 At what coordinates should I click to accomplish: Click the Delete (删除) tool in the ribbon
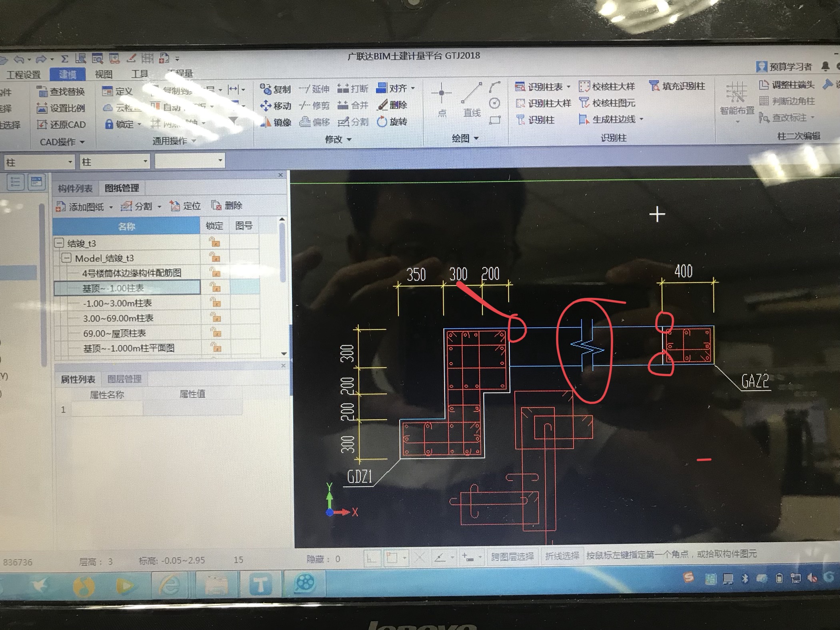click(x=392, y=105)
